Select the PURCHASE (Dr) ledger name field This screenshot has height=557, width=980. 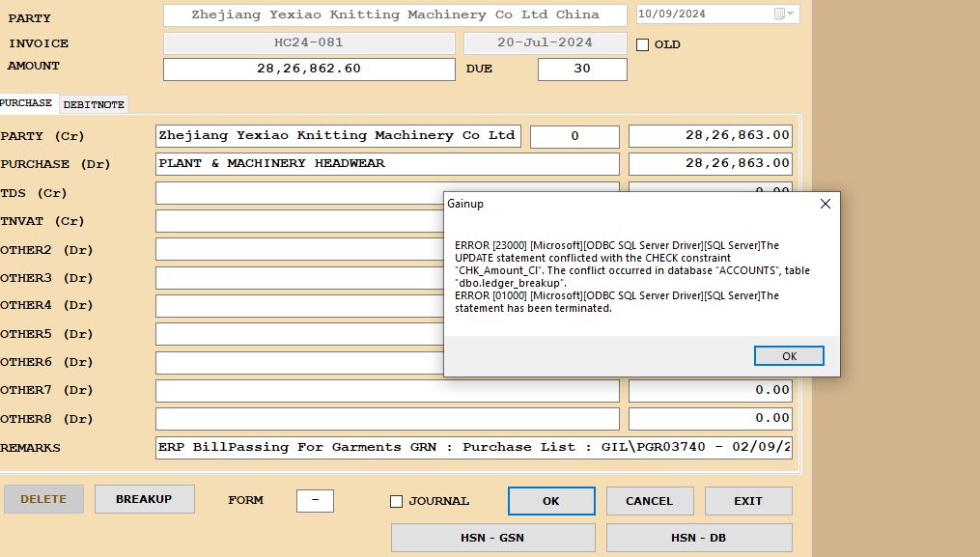386,164
